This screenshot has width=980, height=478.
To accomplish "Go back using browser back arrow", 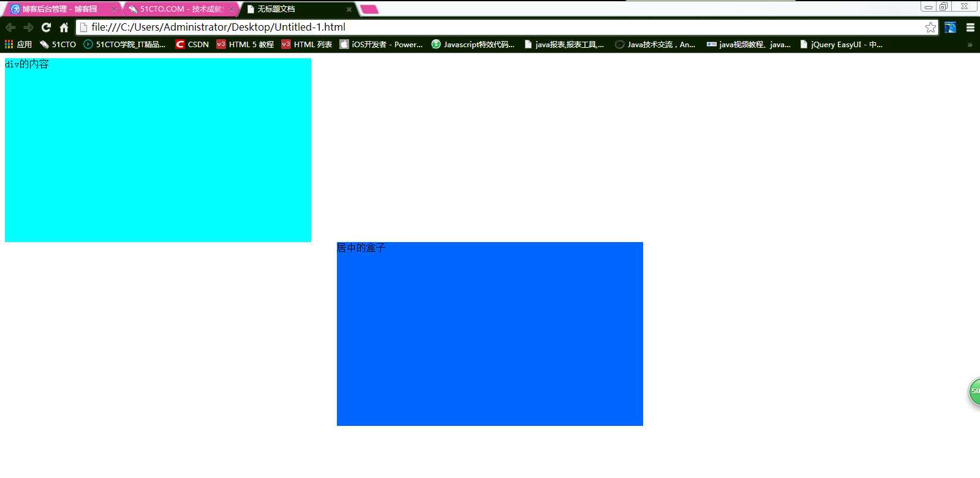I will tap(10, 27).
